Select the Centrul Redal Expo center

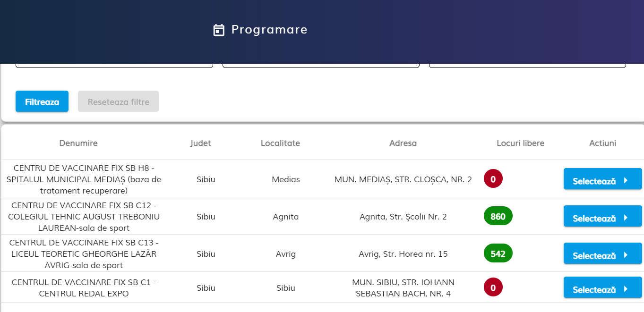(x=602, y=287)
